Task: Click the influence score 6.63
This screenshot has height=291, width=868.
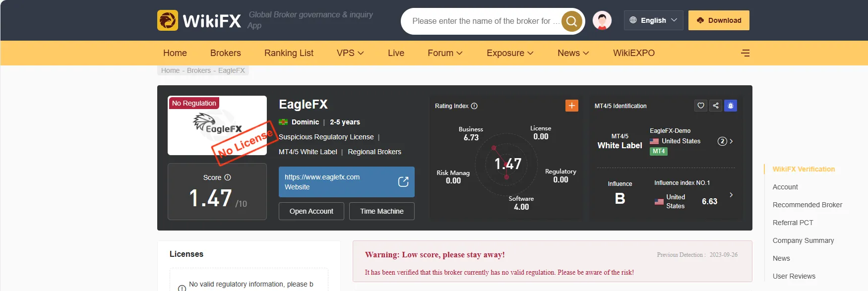Action: tap(710, 201)
